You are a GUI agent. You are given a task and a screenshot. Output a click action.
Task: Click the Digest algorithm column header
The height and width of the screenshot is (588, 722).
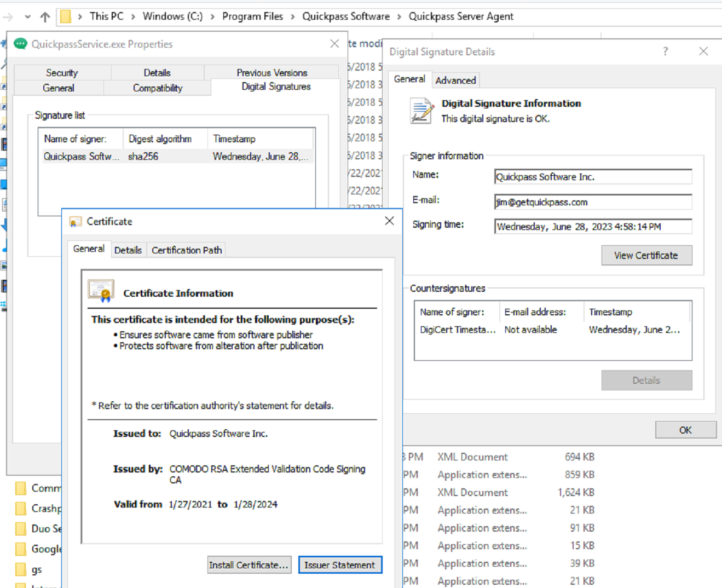(x=165, y=139)
